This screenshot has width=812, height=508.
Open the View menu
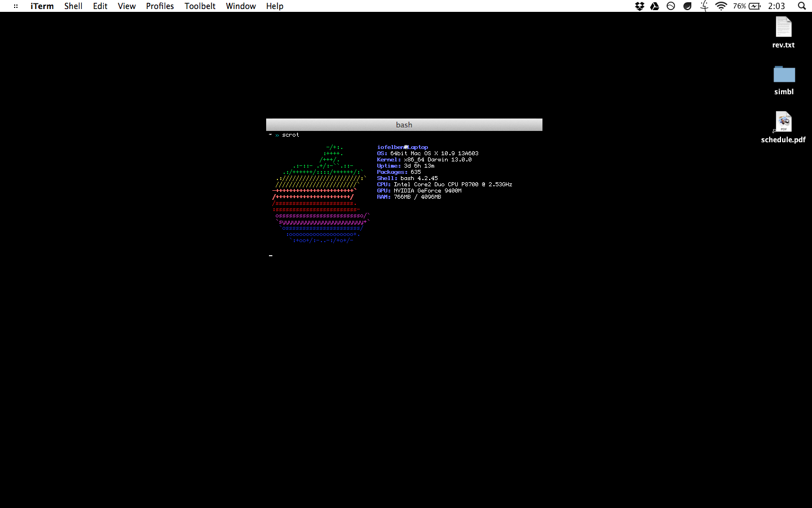[127, 6]
